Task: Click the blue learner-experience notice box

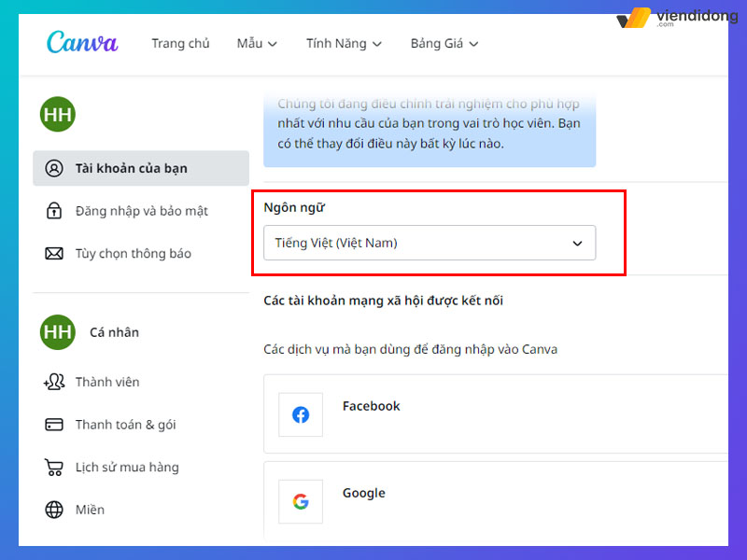Action: [x=430, y=131]
